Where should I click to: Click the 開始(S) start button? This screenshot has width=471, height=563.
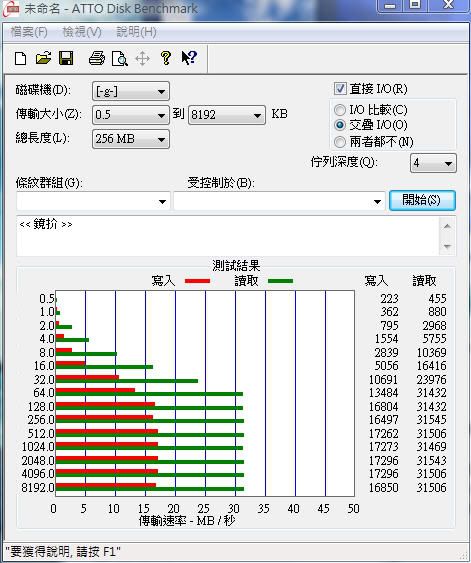click(422, 200)
